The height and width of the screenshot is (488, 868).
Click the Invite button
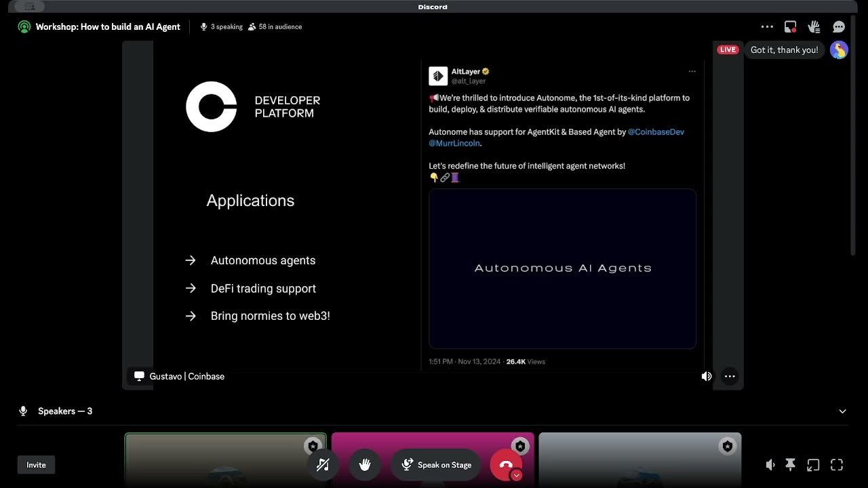point(36,464)
